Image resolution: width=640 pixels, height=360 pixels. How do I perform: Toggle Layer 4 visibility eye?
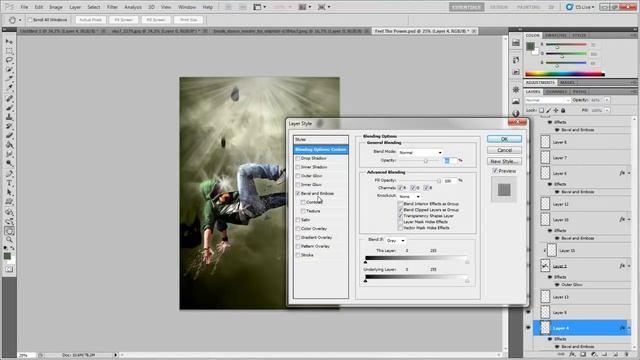529,328
